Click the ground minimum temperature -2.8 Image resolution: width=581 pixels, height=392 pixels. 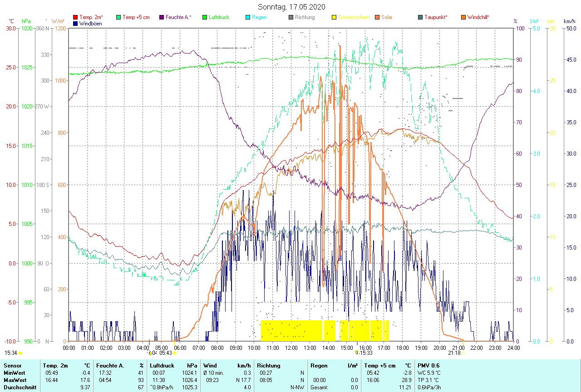tap(407, 373)
